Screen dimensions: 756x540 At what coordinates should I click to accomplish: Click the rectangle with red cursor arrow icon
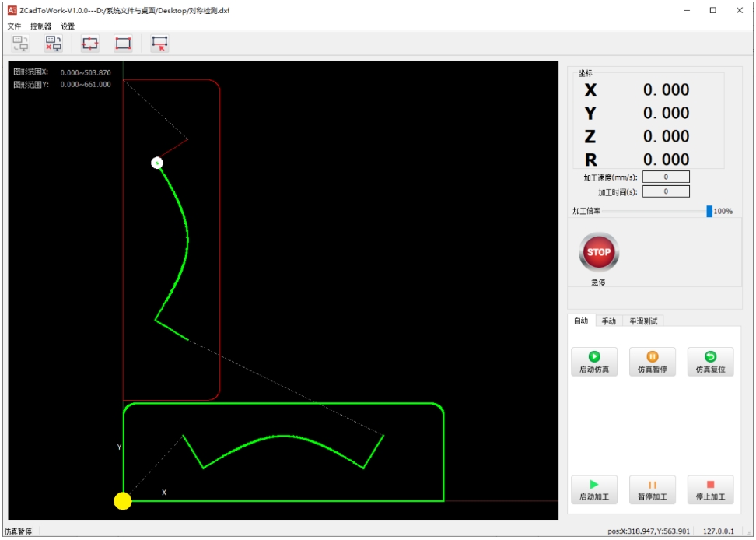(159, 44)
